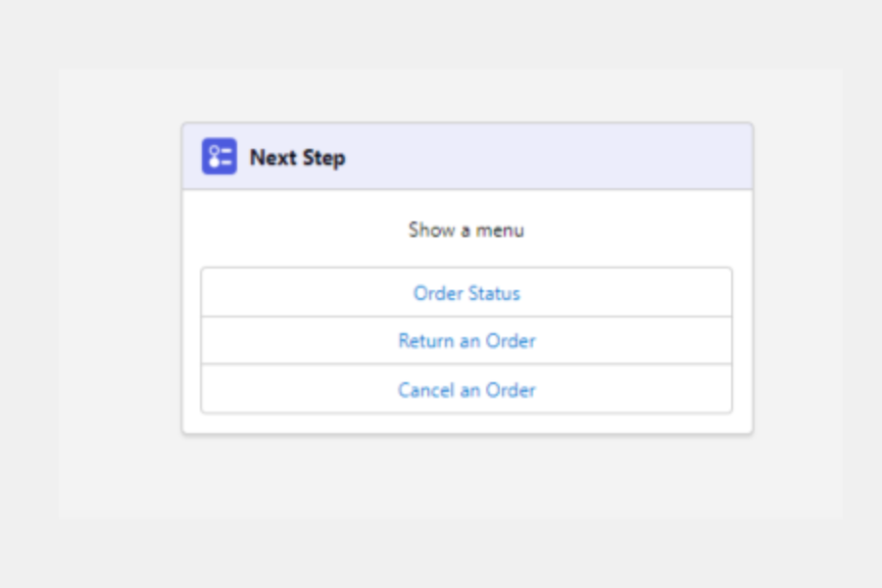Select the purple list icon in header

[220, 157]
